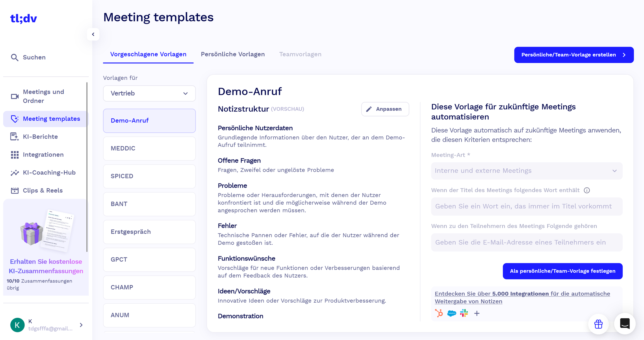644x340 pixels.
Task: Switch to Teamvorlagen tab
Action: pyautogui.click(x=300, y=54)
